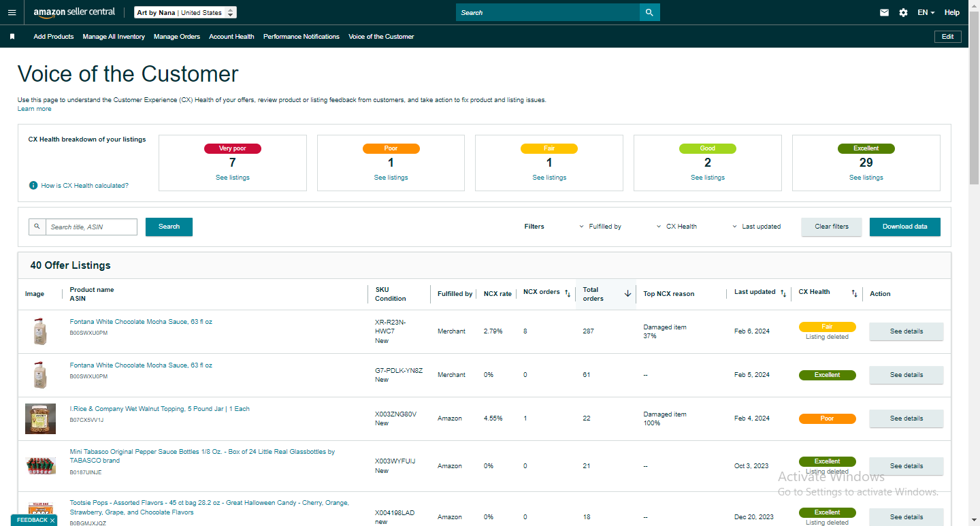Open Mini Tabasco Original Pepper Sauce link

tap(202, 456)
